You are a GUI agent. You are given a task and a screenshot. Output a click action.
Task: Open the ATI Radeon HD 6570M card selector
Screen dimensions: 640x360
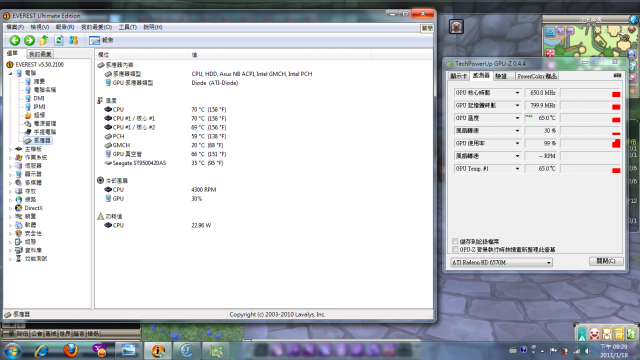pos(502,262)
